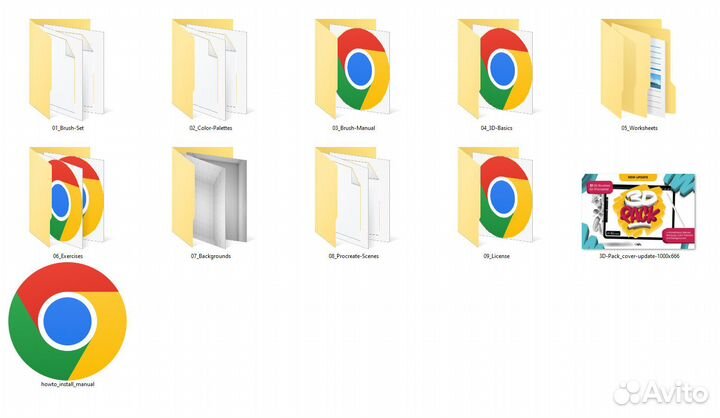Viewport: 720px width, 418px height.
Task: Click the 09_License folder icon
Action: click(x=495, y=198)
